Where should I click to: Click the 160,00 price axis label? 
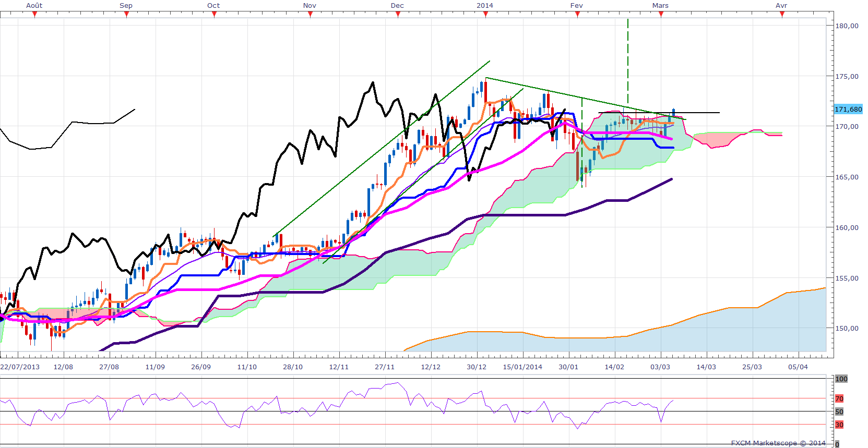pos(847,227)
